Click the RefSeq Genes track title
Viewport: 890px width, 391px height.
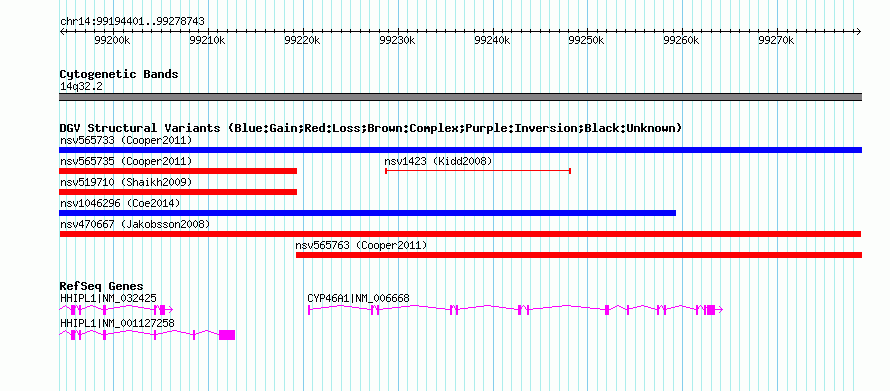click(x=101, y=286)
